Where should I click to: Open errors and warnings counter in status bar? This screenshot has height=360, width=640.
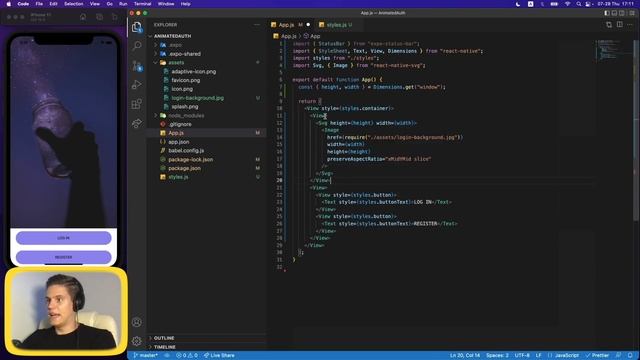[x=187, y=356]
